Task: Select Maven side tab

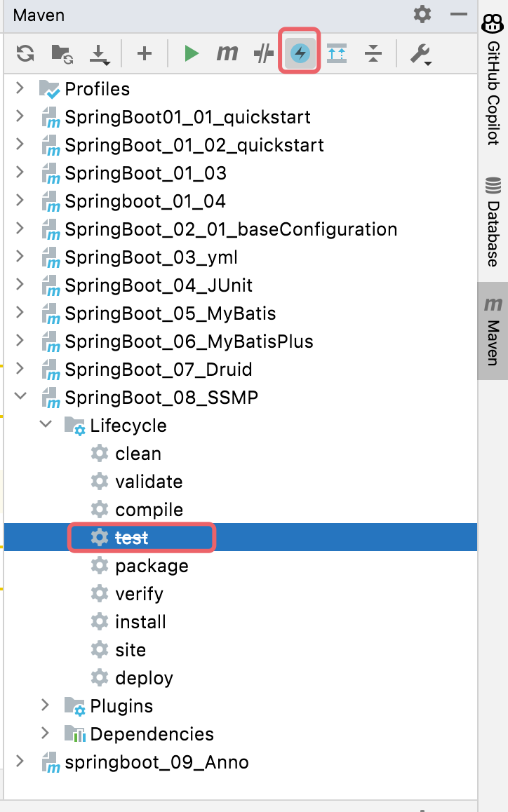Action: point(493,331)
